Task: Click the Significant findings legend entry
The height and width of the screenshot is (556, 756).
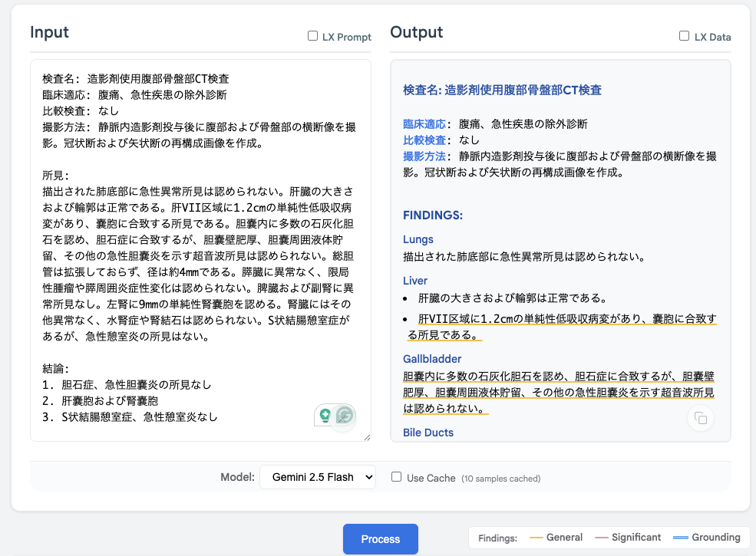Action: (x=628, y=537)
